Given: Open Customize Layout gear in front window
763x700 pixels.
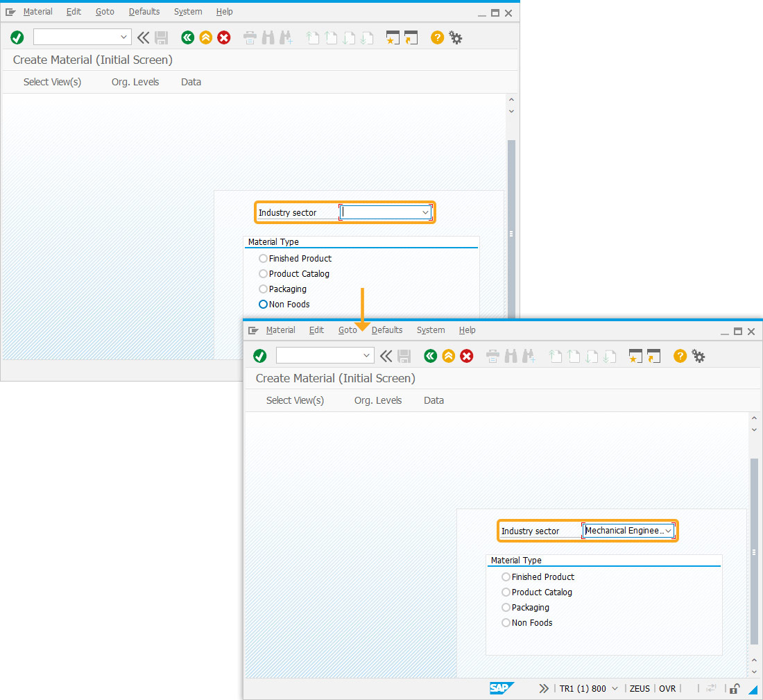Looking at the screenshot, I should [x=698, y=356].
